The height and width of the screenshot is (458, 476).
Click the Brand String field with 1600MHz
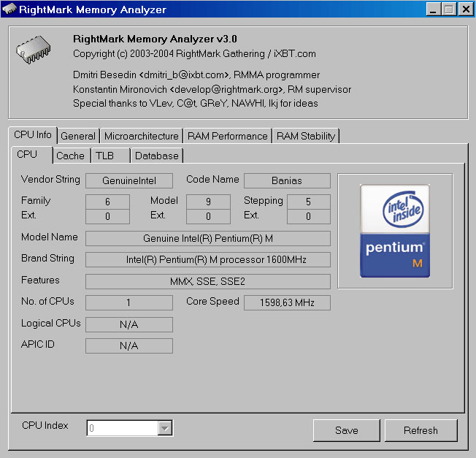tap(208, 259)
